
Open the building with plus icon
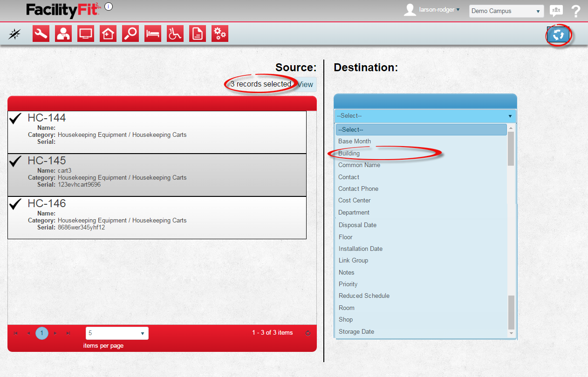(x=108, y=34)
